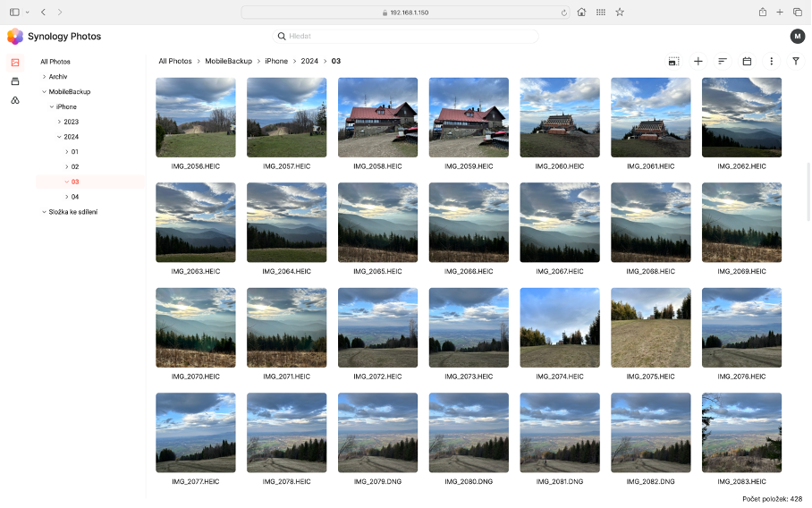
Task: Go to 2024 breadcrumb
Action: [309, 61]
